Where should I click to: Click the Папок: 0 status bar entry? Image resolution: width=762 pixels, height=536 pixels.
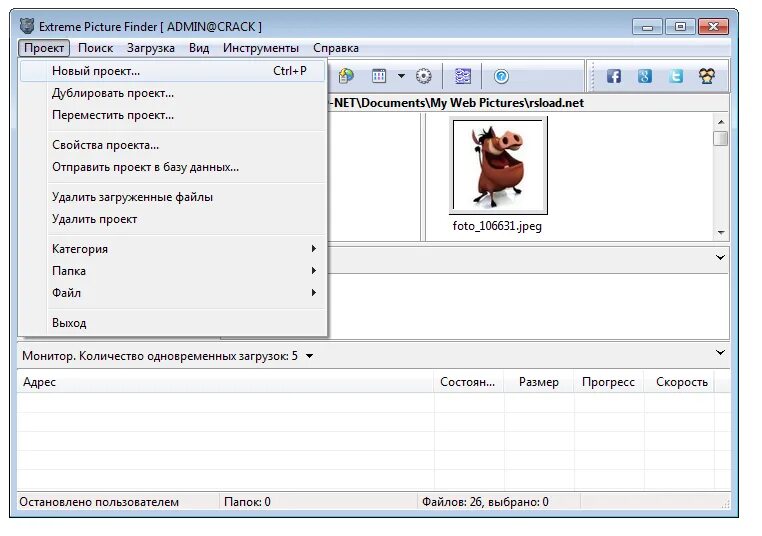[x=247, y=502]
